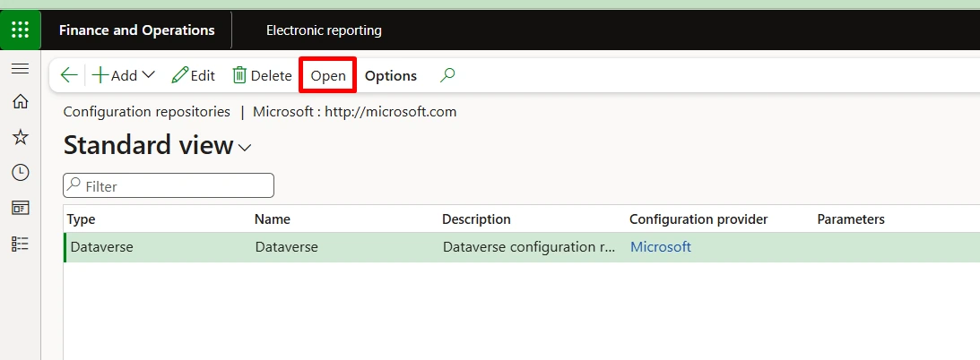Open the Microsoft provider link
Screen dimensions: 980x360
[x=661, y=247]
